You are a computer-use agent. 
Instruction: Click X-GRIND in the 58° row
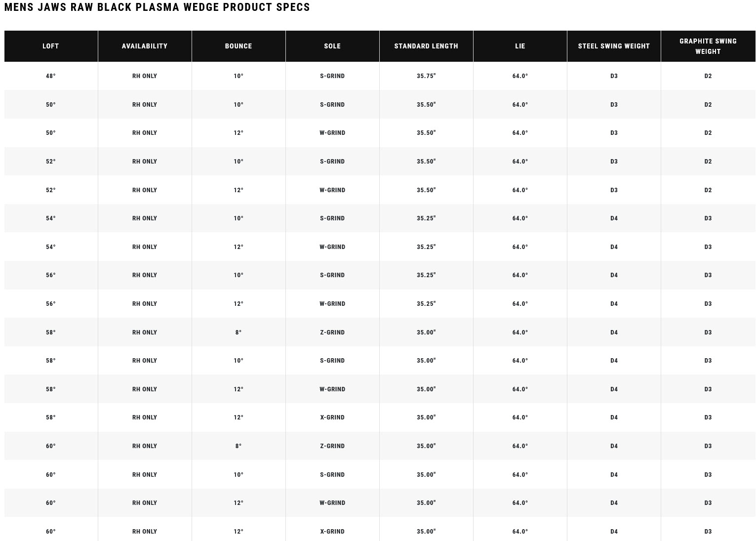332,417
